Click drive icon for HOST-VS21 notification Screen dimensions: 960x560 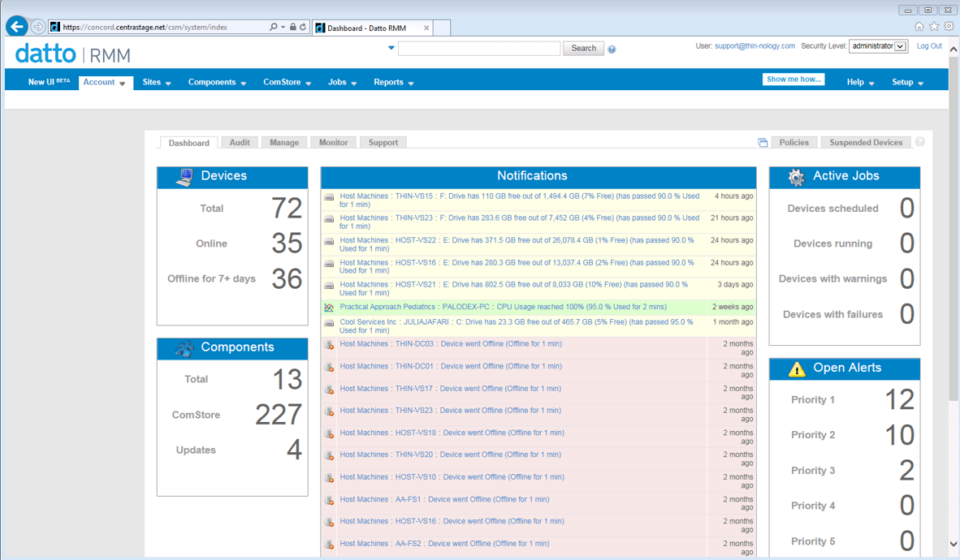coord(329,286)
